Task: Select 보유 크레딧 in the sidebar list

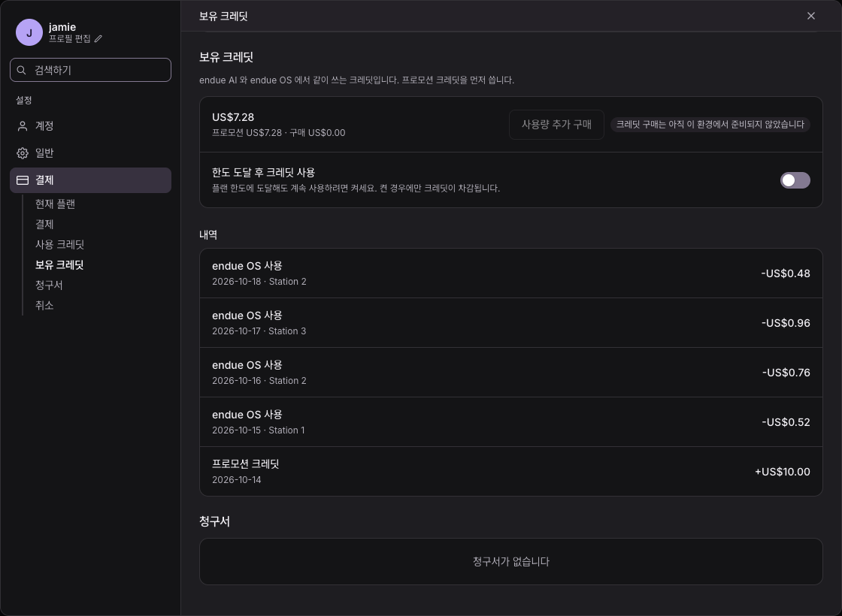Action: tap(59, 265)
